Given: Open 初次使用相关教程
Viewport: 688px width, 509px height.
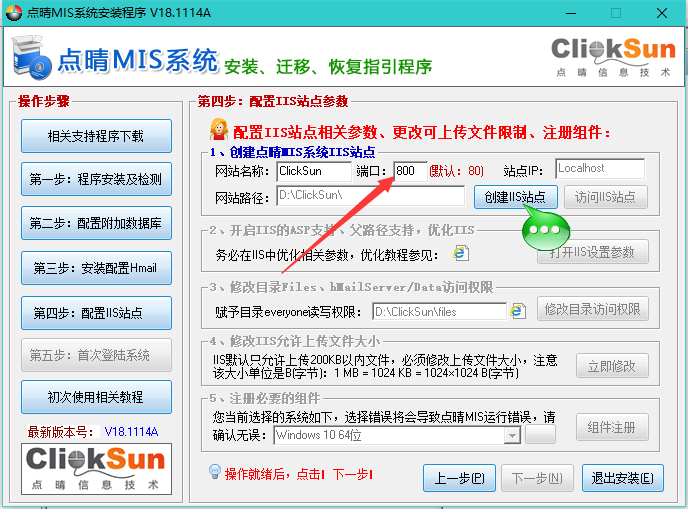Looking at the screenshot, I should pyautogui.click(x=96, y=397).
